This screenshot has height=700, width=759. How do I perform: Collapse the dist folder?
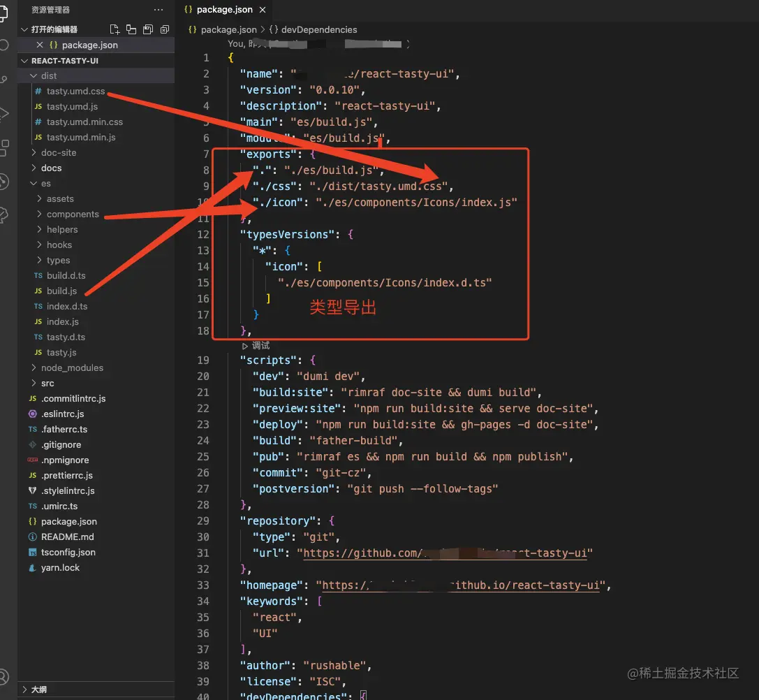(34, 75)
